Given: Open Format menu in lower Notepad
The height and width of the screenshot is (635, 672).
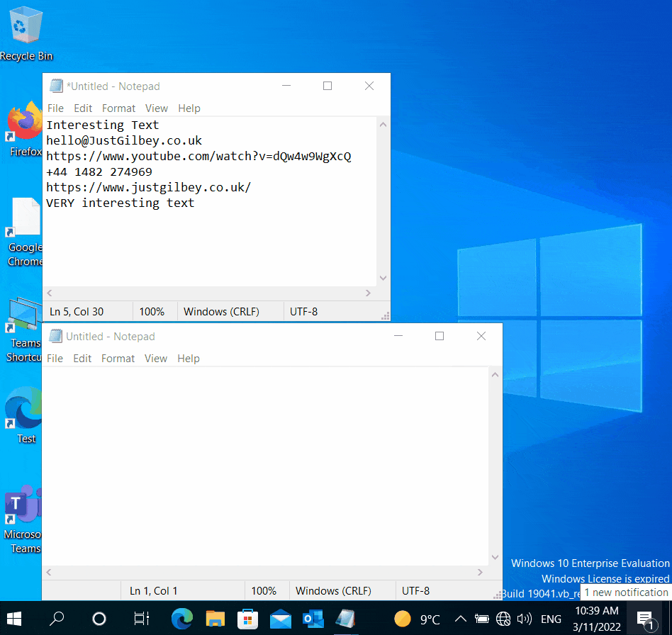Looking at the screenshot, I should click(x=118, y=359).
